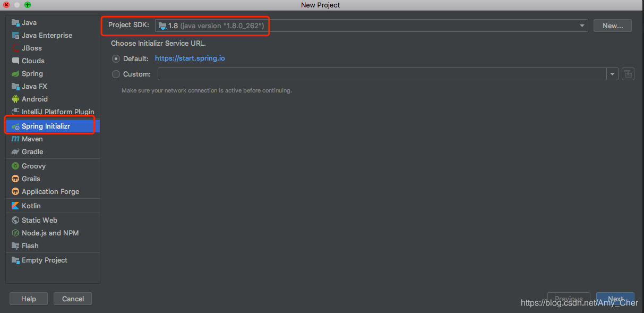Viewport: 644px width, 313px height.
Task: Click the Java project type icon
Action: (15, 23)
